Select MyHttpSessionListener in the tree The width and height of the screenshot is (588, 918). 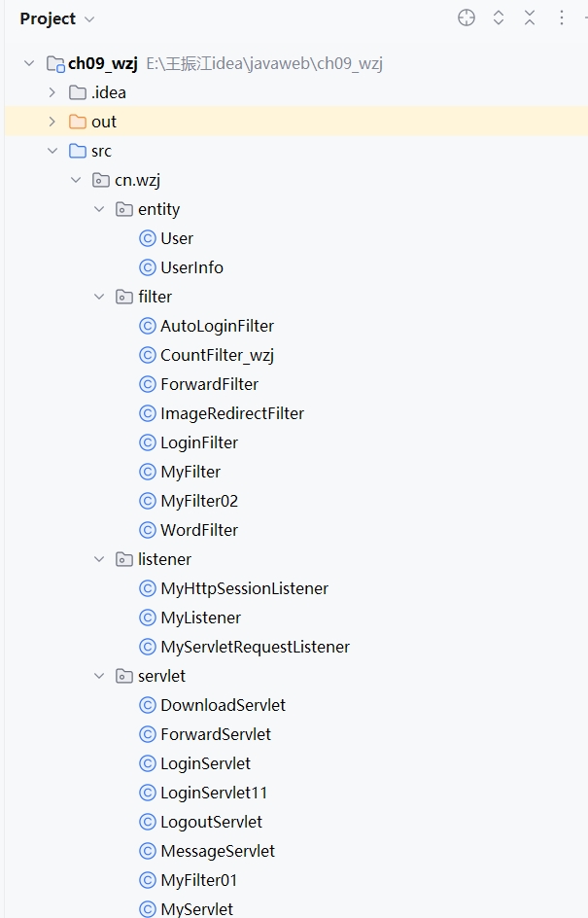pyautogui.click(x=244, y=588)
